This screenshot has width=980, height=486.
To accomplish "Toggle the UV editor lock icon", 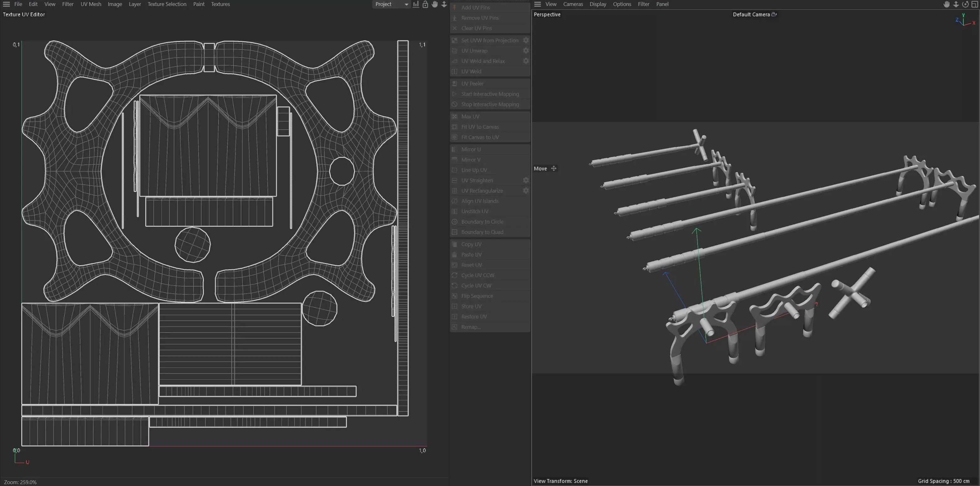I will (425, 4).
